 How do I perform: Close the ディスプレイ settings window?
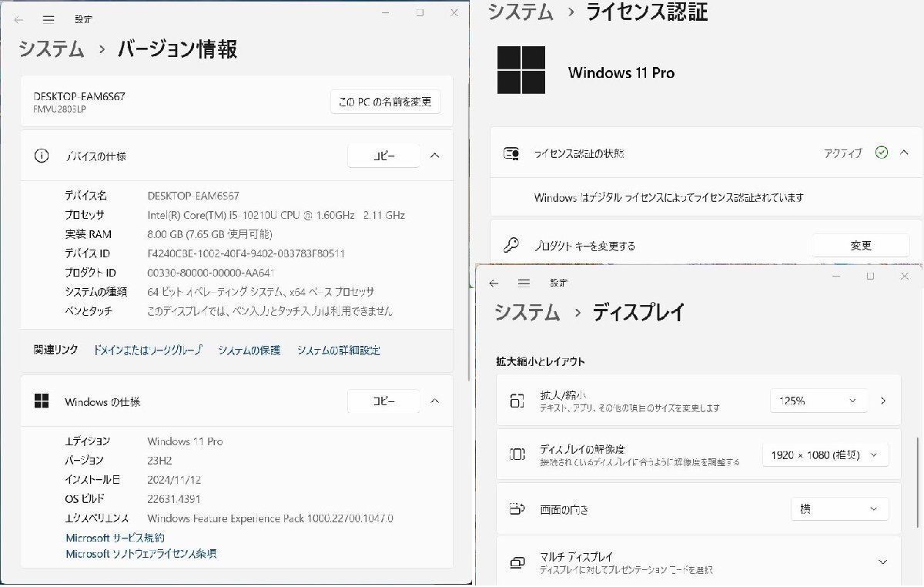[x=905, y=276]
